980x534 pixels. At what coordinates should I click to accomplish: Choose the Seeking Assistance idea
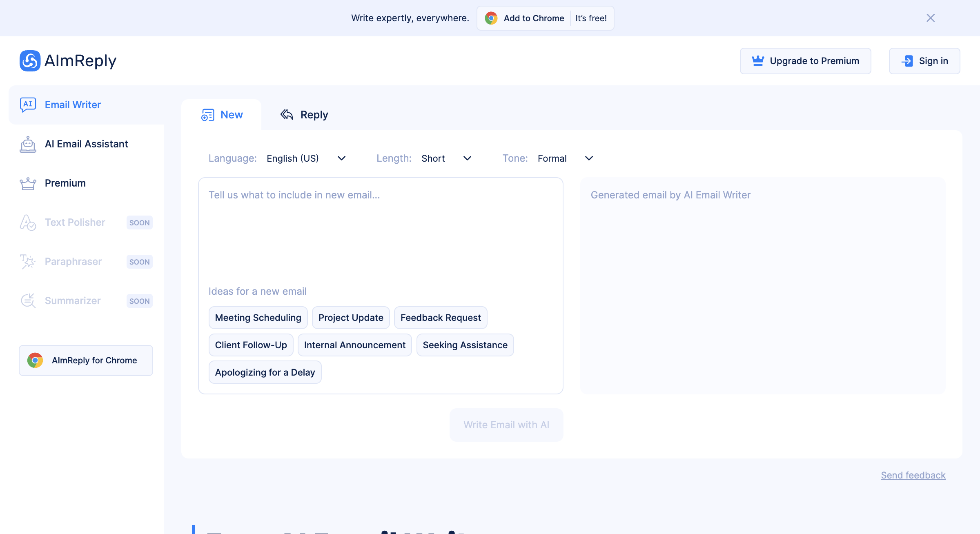click(465, 345)
